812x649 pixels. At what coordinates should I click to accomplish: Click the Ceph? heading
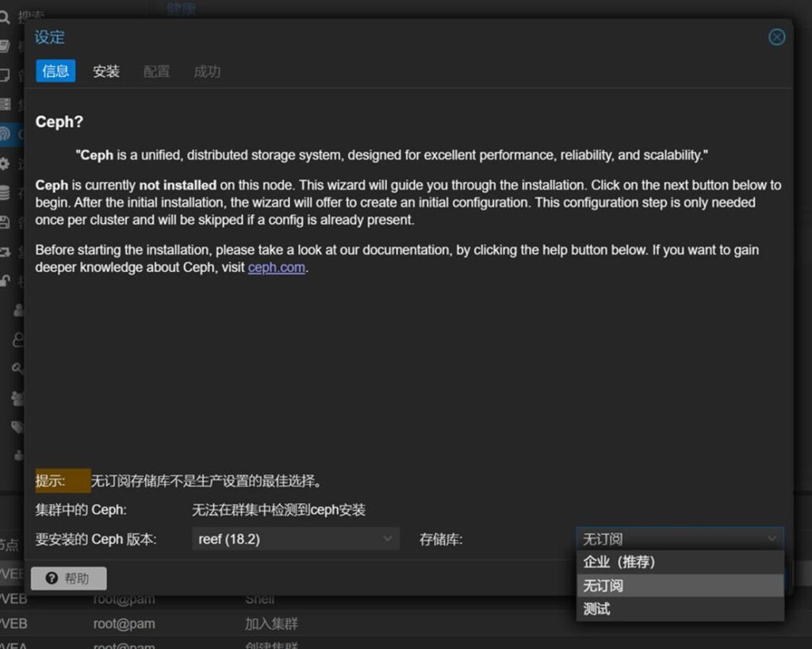coord(59,121)
